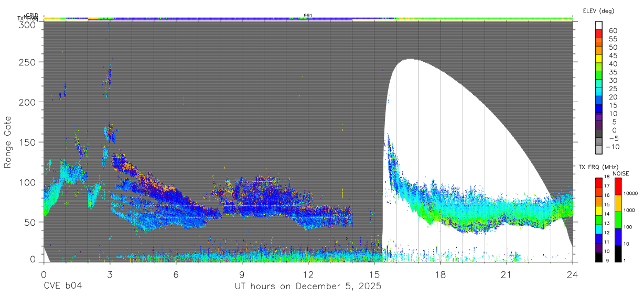
Task: Click the cyan ELEV segment between 25 and 20
Action: pos(599,93)
